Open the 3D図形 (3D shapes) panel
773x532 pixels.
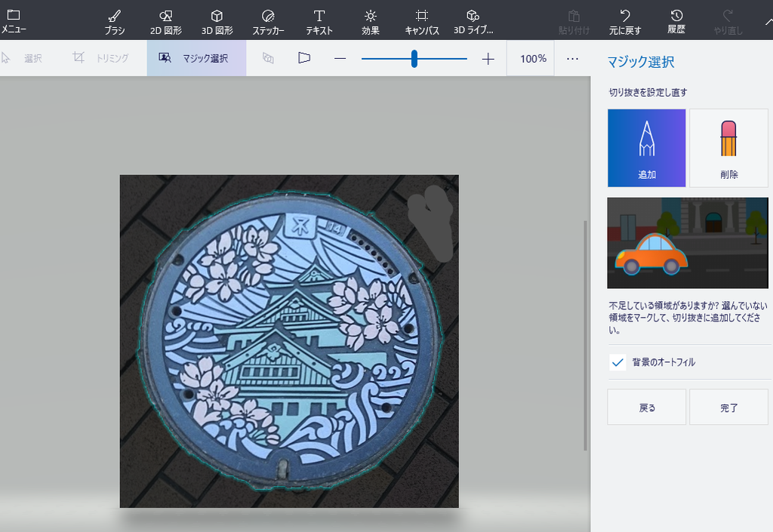click(216, 20)
